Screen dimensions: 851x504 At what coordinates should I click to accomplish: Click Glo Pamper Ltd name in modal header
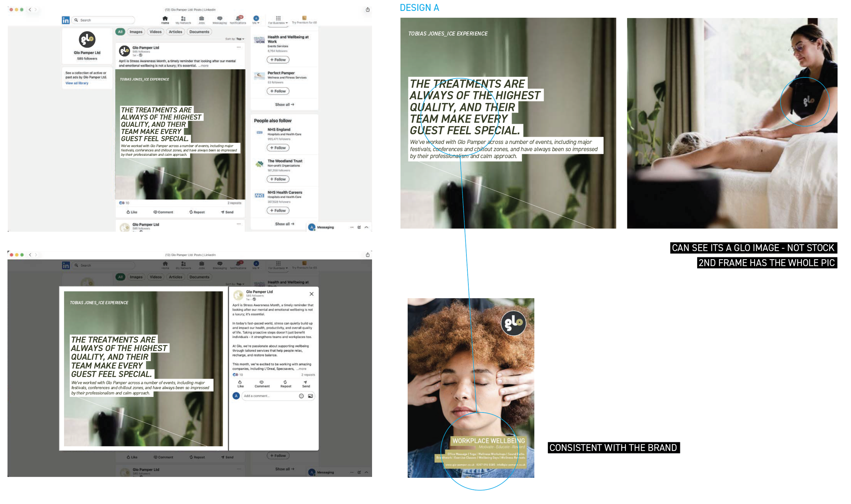point(259,292)
